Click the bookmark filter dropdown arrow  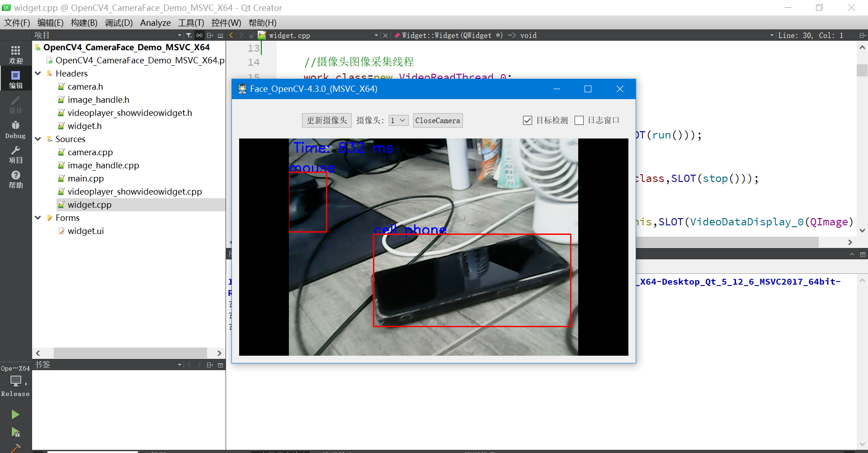[x=179, y=365]
